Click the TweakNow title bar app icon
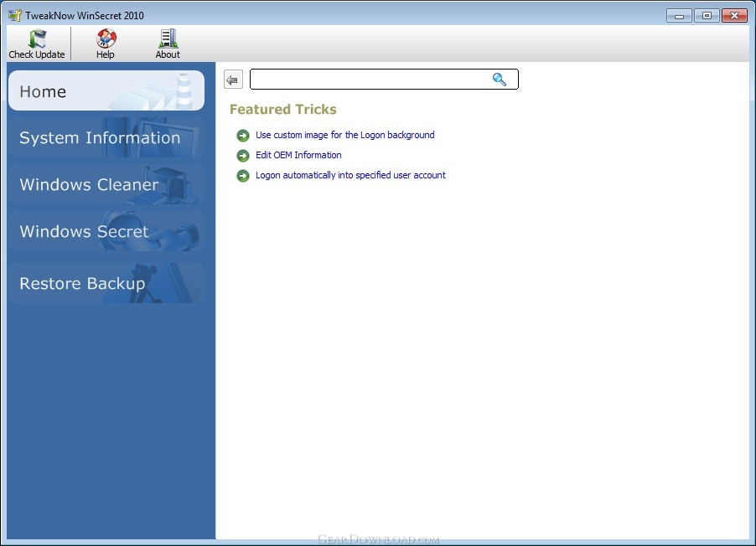The image size is (756, 546). coord(15,15)
